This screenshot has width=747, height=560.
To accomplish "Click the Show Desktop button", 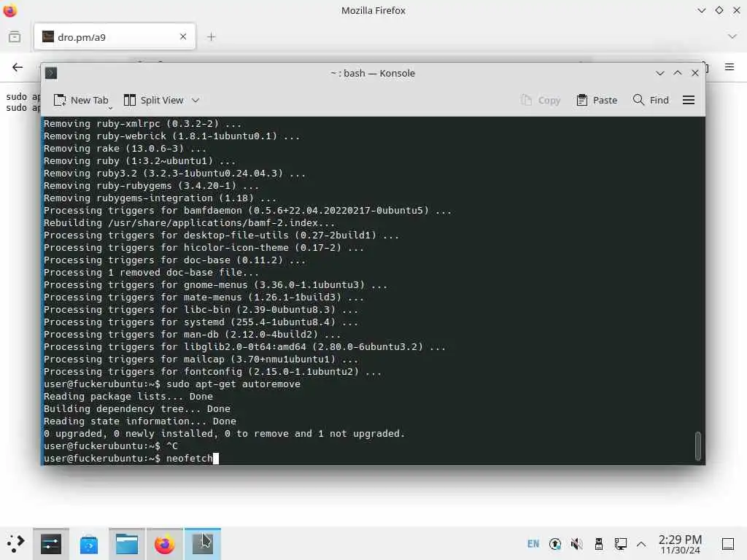I will 728,544.
